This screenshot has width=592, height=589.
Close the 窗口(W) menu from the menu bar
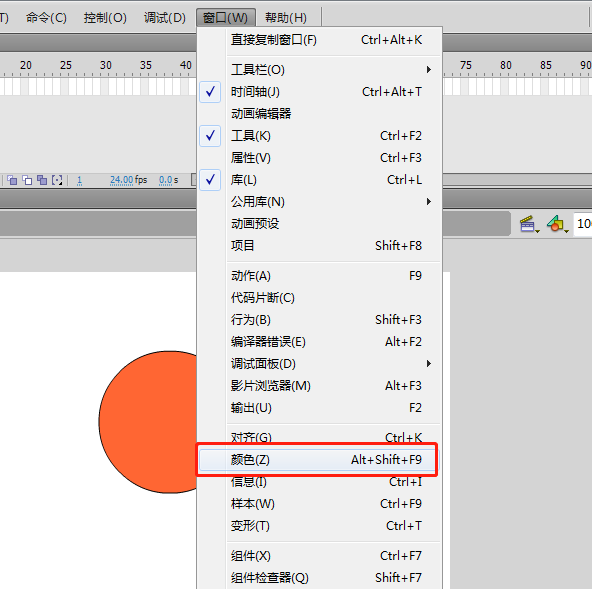click(225, 18)
